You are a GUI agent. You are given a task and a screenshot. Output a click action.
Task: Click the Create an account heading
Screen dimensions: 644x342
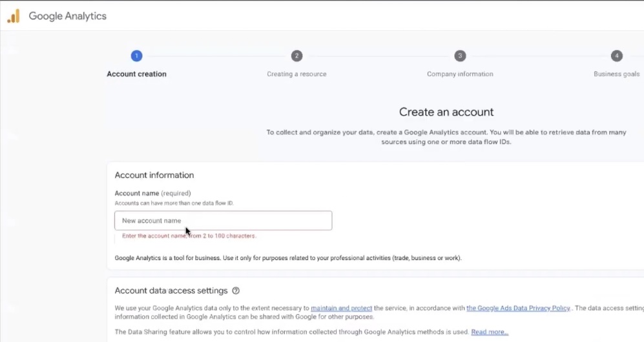(446, 112)
